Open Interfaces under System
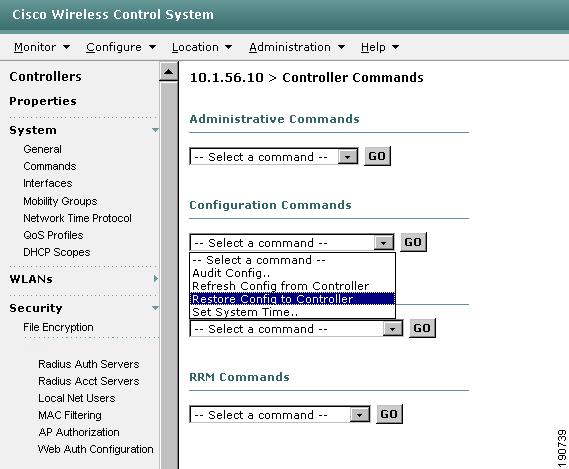 point(48,183)
